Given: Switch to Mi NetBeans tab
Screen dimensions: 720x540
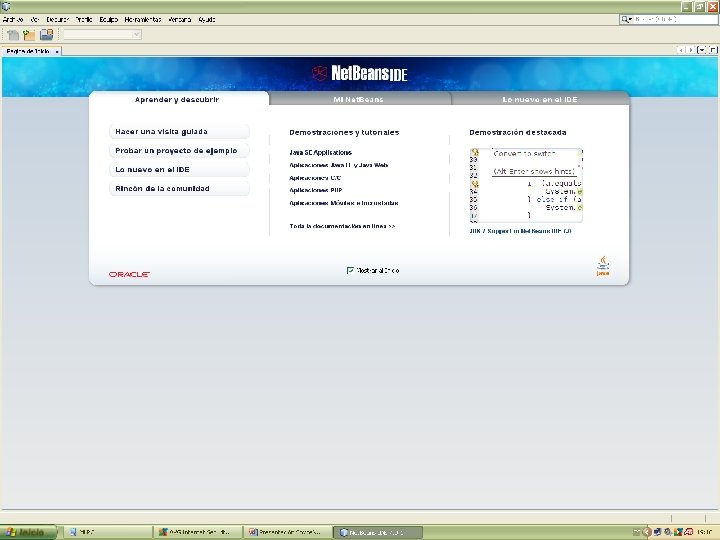Looking at the screenshot, I should tap(359, 99).
